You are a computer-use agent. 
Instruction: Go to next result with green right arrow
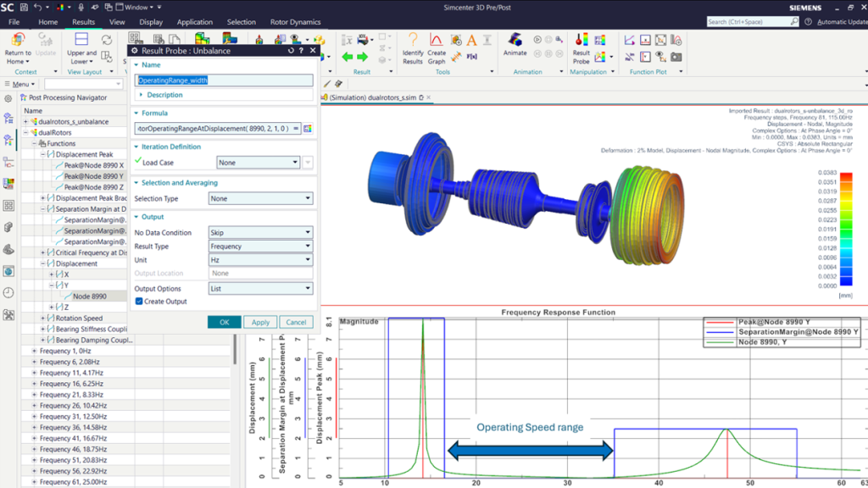363,57
